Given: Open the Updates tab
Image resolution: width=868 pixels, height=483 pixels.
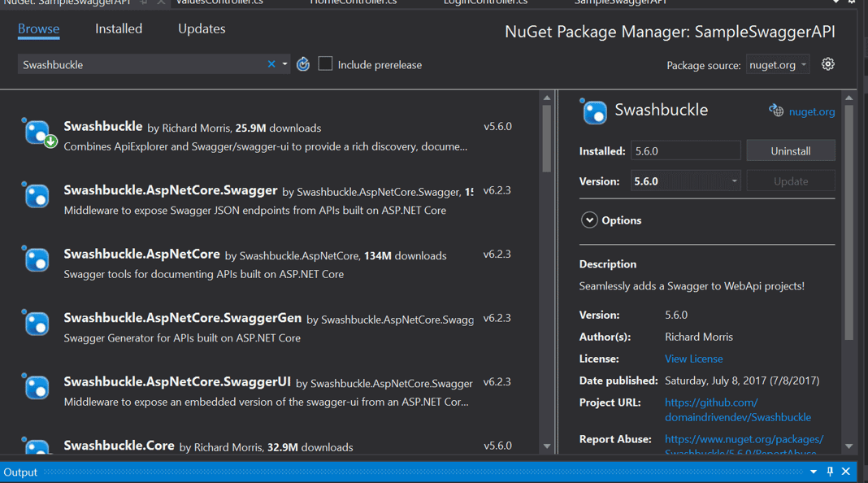Looking at the screenshot, I should (x=202, y=28).
